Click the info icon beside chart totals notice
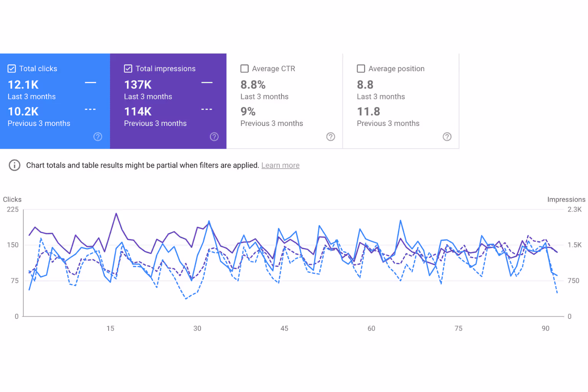This screenshot has width=588, height=392. click(x=15, y=165)
